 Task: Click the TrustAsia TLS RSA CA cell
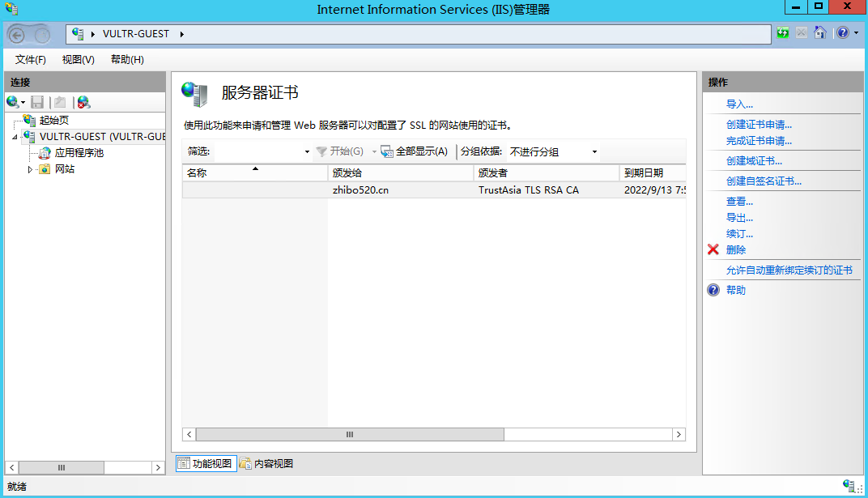(529, 189)
